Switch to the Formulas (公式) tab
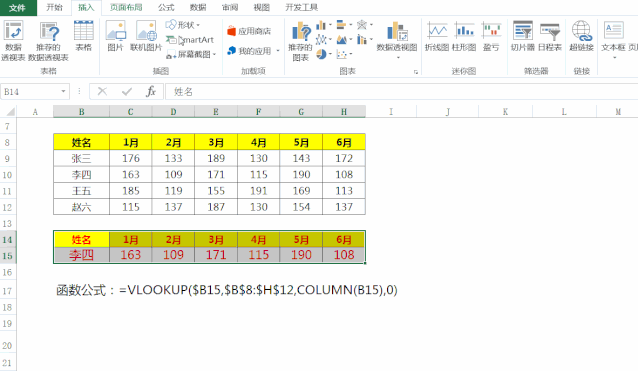Viewport: 638px width, 371px height. [166, 7]
